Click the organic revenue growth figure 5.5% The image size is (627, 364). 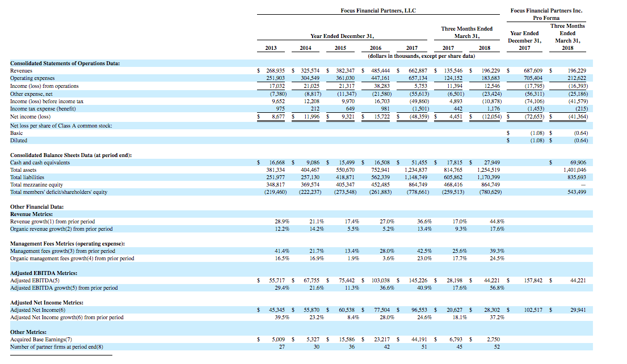352,229
